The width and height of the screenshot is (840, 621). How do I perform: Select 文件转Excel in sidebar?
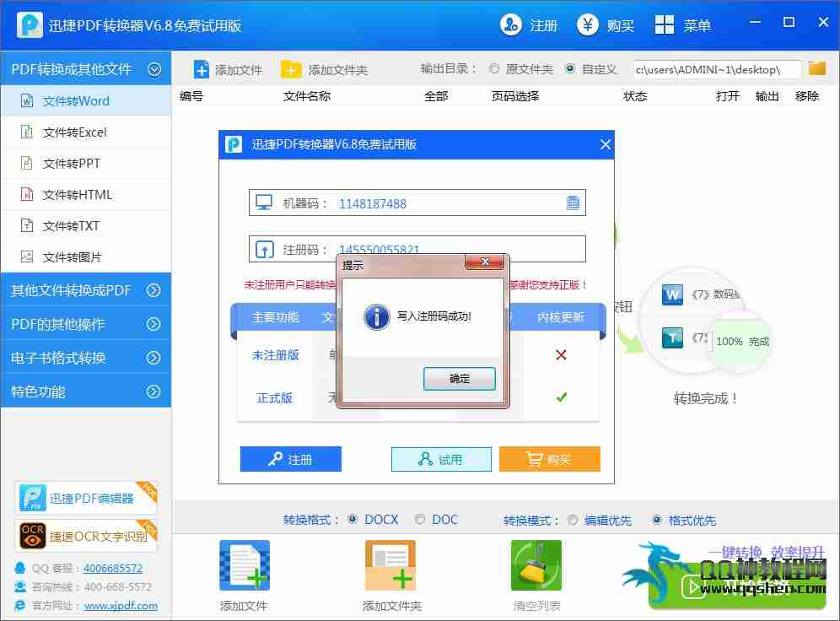[x=86, y=132]
